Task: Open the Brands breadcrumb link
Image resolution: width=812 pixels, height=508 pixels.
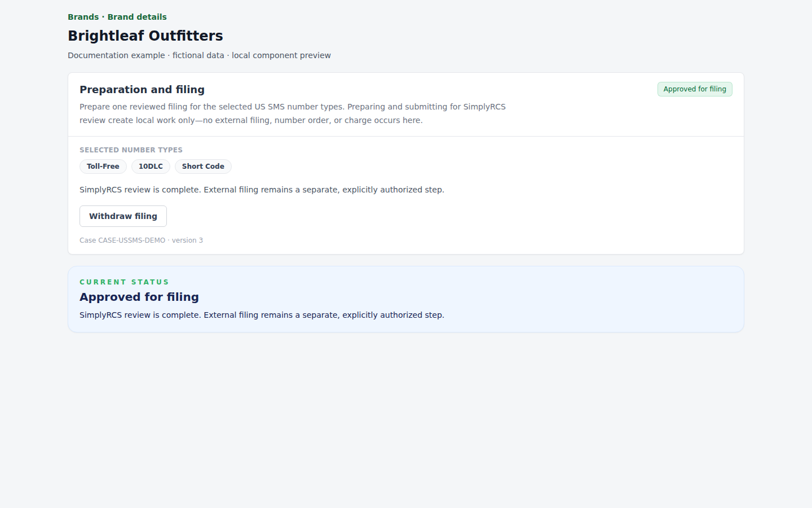Action: pyautogui.click(x=83, y=17)
